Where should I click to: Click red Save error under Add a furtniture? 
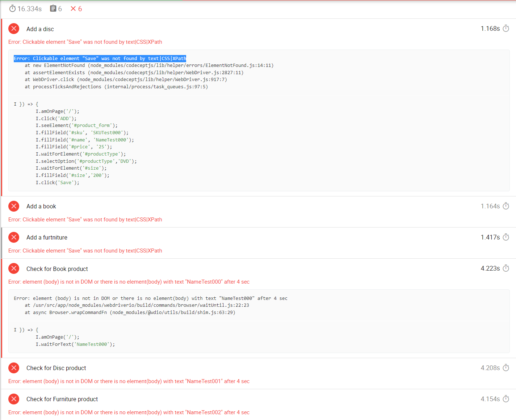85,251
